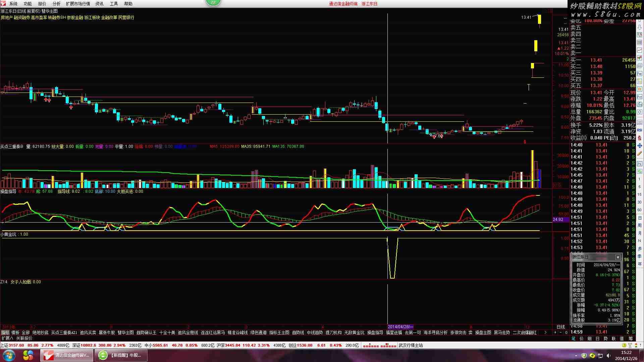Close the 浙江东日 data info popup
This screenshot has height=362, width=644.
coord(618,257)
